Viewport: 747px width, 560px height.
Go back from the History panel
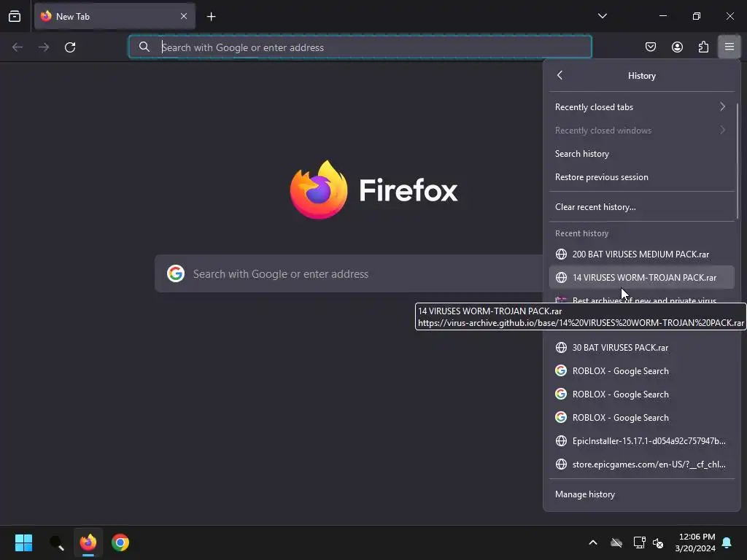[x=560, y=75]
